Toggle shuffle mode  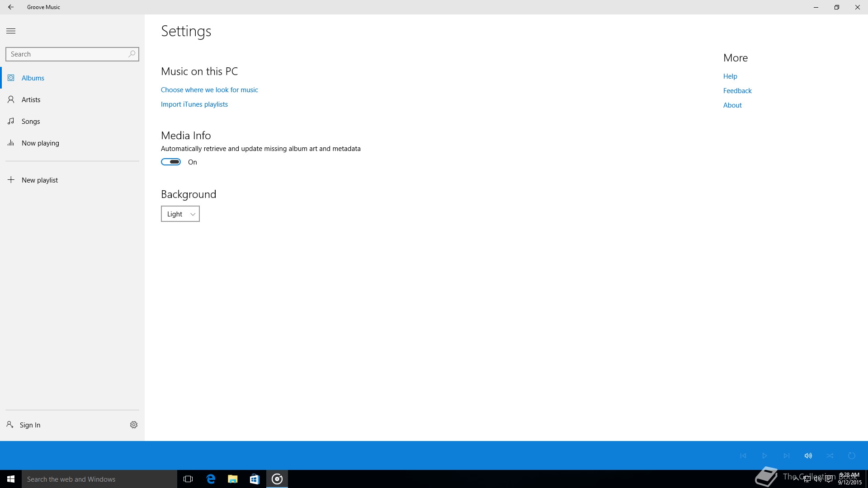pos(830,455)
